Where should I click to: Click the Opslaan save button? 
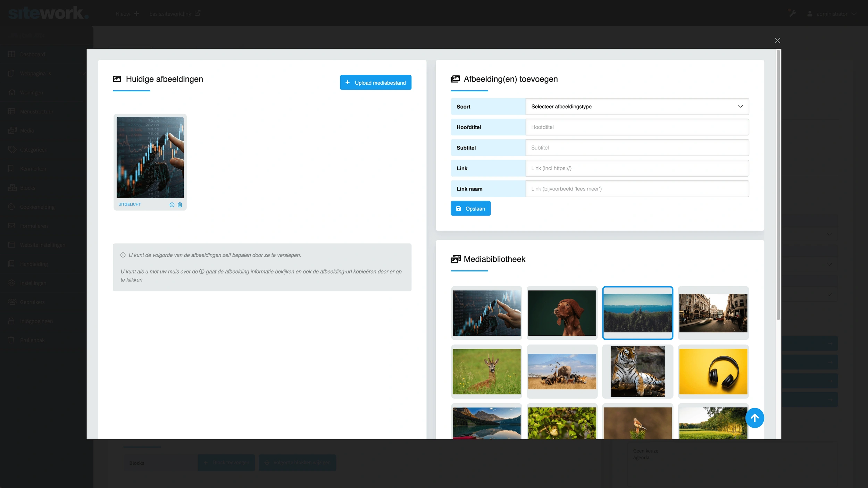[470, 209]
